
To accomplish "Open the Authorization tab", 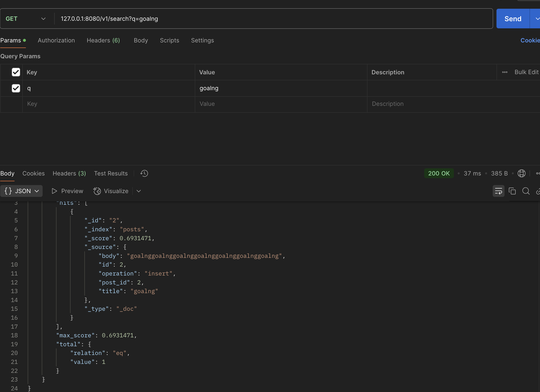I will point(56,40).
